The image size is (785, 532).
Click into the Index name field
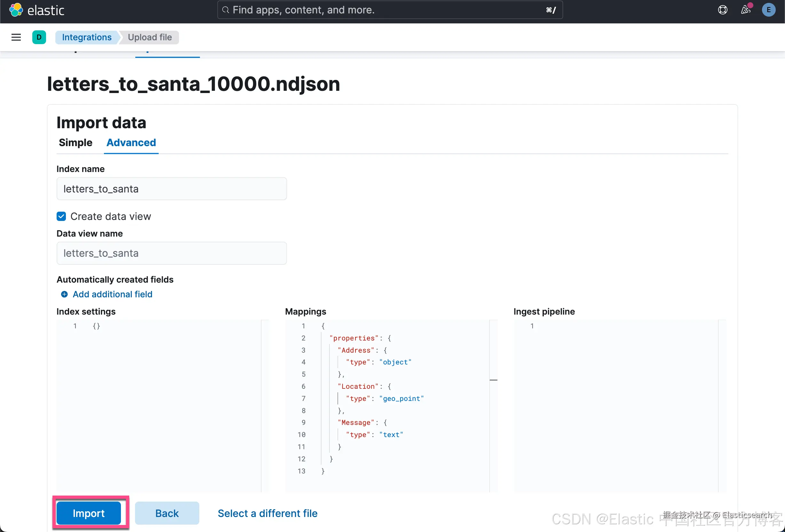tap(171, 189)
